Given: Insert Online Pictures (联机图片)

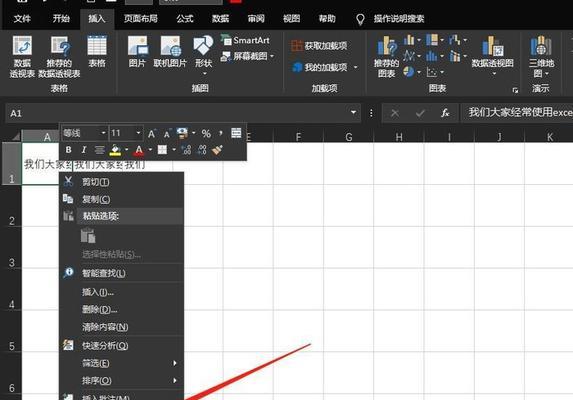Looking at the screenshot, I should tap(170, 52).
